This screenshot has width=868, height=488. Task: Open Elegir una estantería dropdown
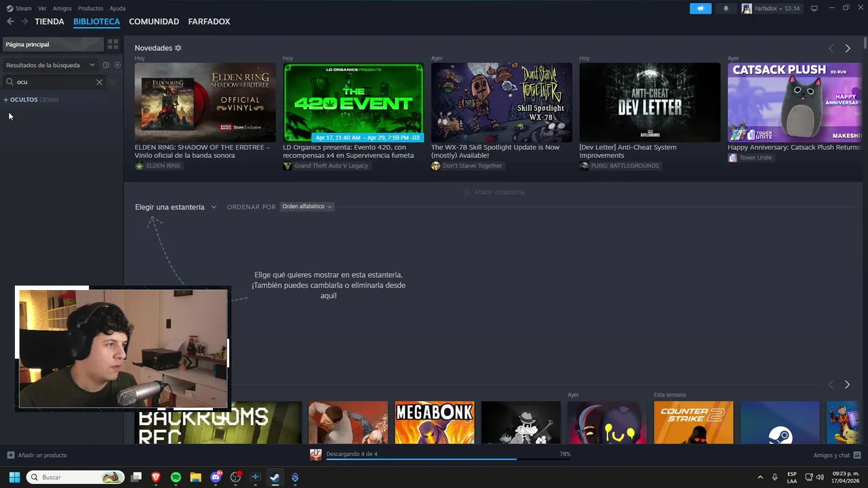(176, 207)
